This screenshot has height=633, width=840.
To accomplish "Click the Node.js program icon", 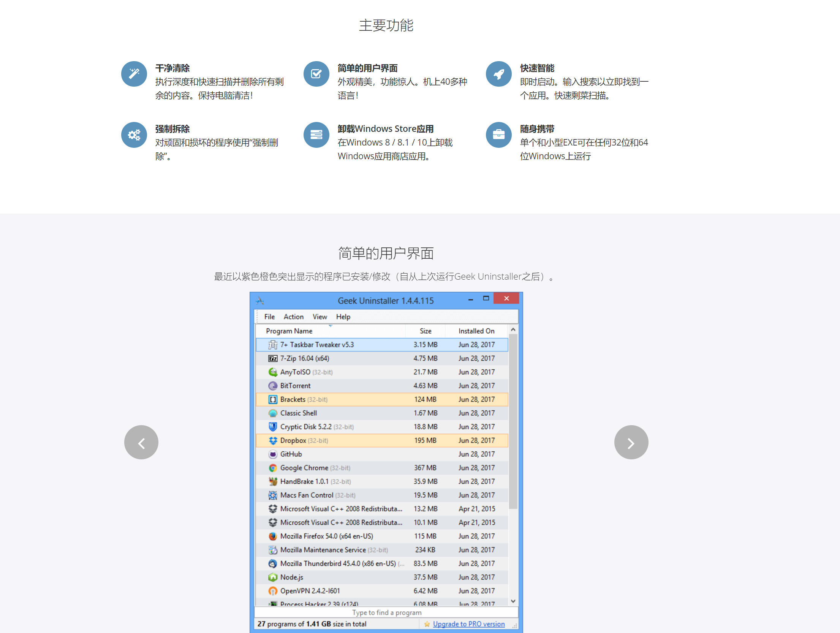I will coord(273,577).
